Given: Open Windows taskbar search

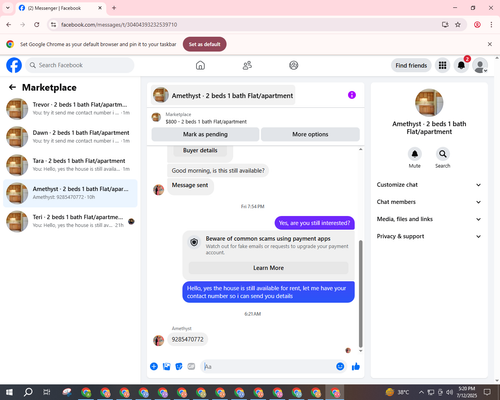Looking at the screenshot, I should pyautogui.click(x=28, y=392).
